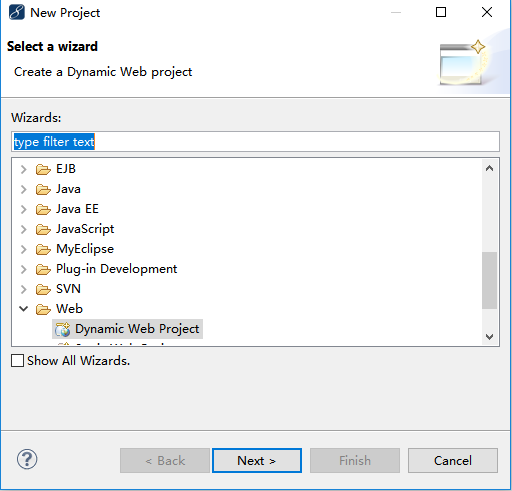Enable the Show All Wizards checkbox
512x491 pixels.
click(x=17, y=361)
